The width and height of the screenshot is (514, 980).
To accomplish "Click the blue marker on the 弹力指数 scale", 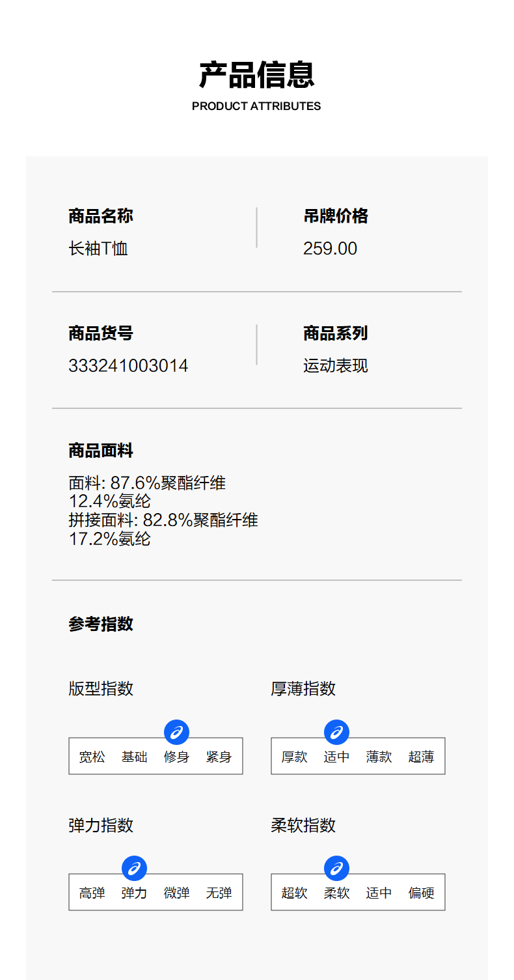I will (x=134, y=868).
